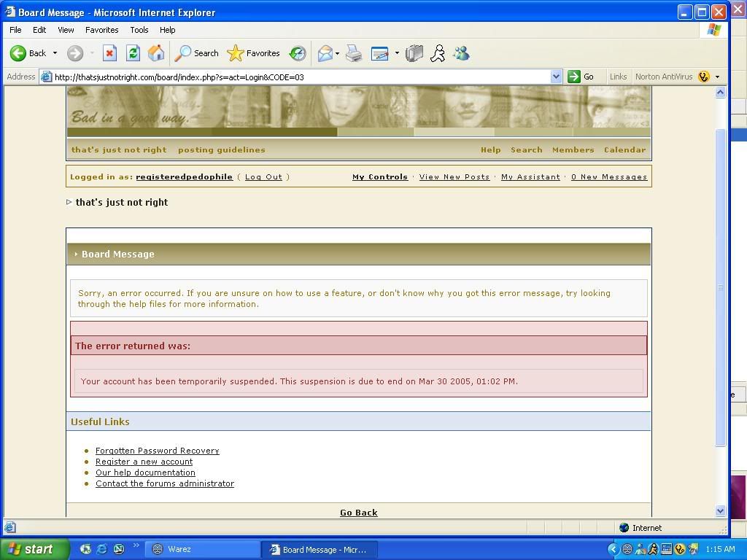Open the forum Help link in the header
Viewport: 747px width, 560px height.
tap(491, 149)
